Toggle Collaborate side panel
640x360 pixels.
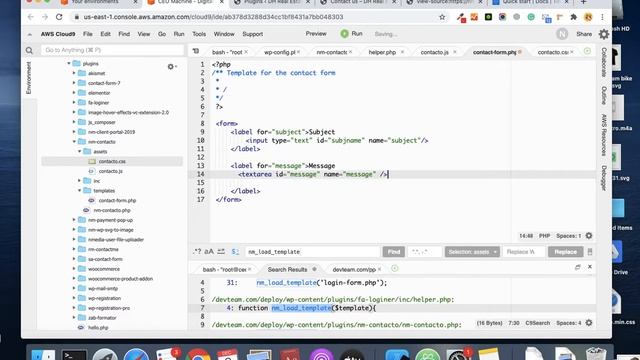click(604, 62)
